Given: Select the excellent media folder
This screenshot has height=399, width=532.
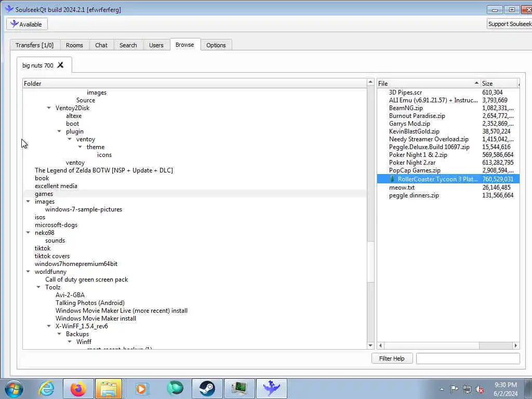Looking at the screenshot, I should (x=56, y=186).
